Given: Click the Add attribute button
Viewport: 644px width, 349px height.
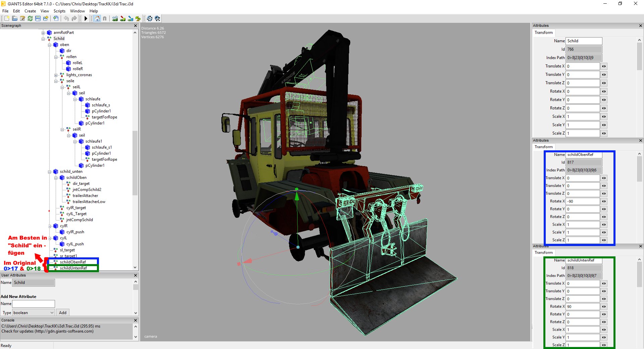Looking at the screenshot, I should coord(63,312).
